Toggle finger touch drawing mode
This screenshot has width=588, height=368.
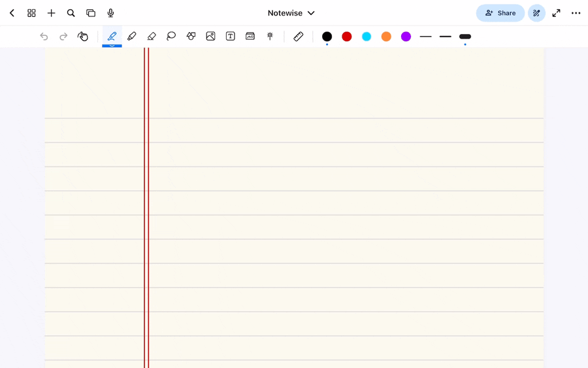click(x=83, y=37)
